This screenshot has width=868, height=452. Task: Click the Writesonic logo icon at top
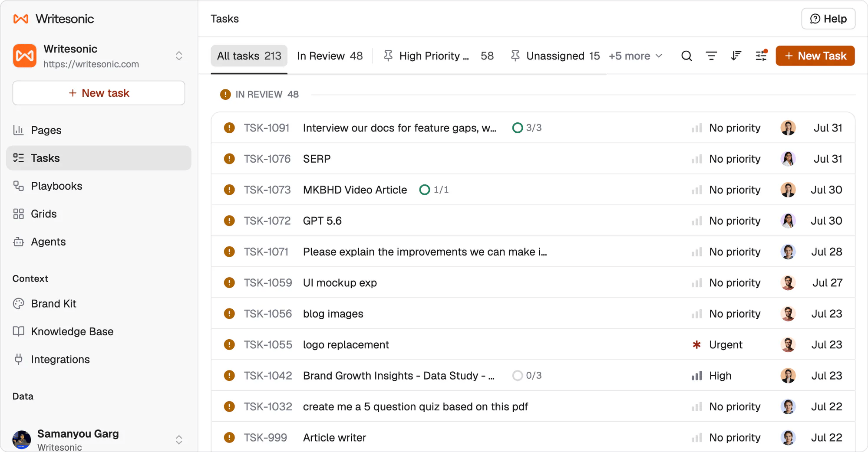(x=21, y=19)
